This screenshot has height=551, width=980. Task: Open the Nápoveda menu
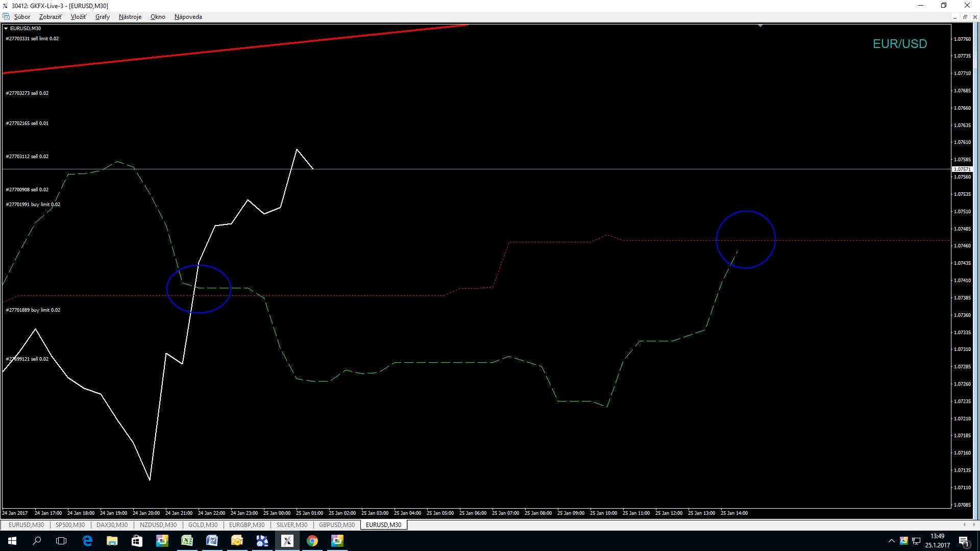tap(188, 17)
